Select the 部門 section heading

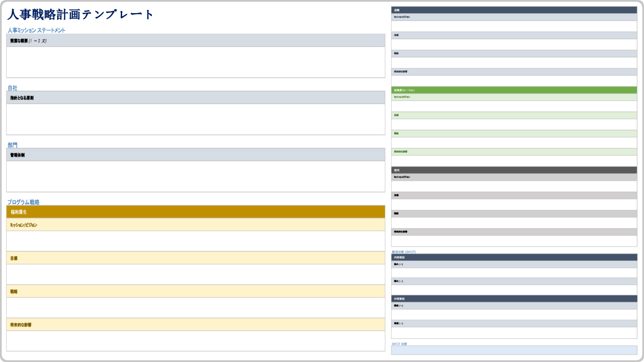click(x=12, y=145)
